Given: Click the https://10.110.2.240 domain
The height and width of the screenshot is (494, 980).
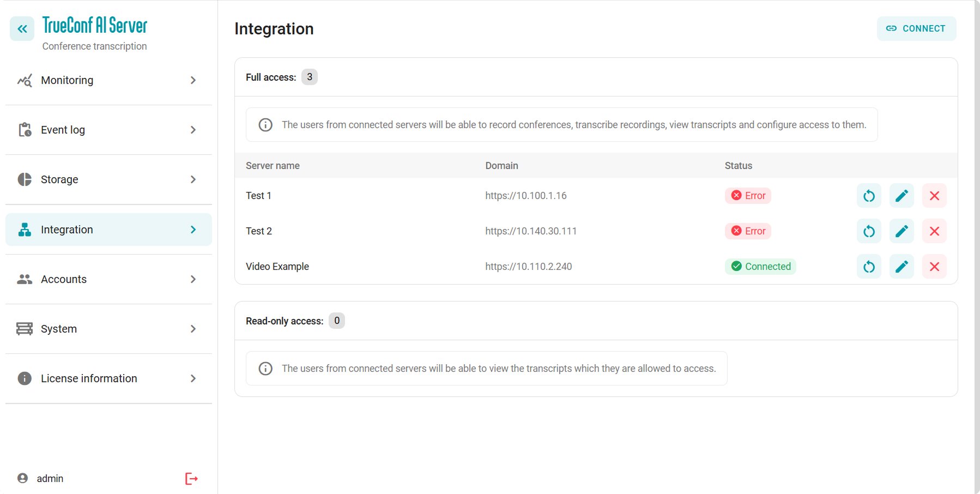Looking at the screenshot, I should 528,267.
